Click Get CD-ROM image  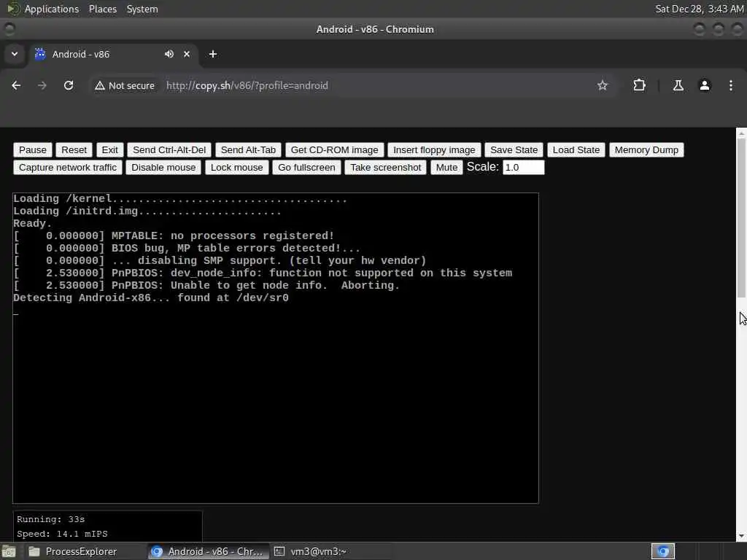pyautogui.click(x=334, y=150)
